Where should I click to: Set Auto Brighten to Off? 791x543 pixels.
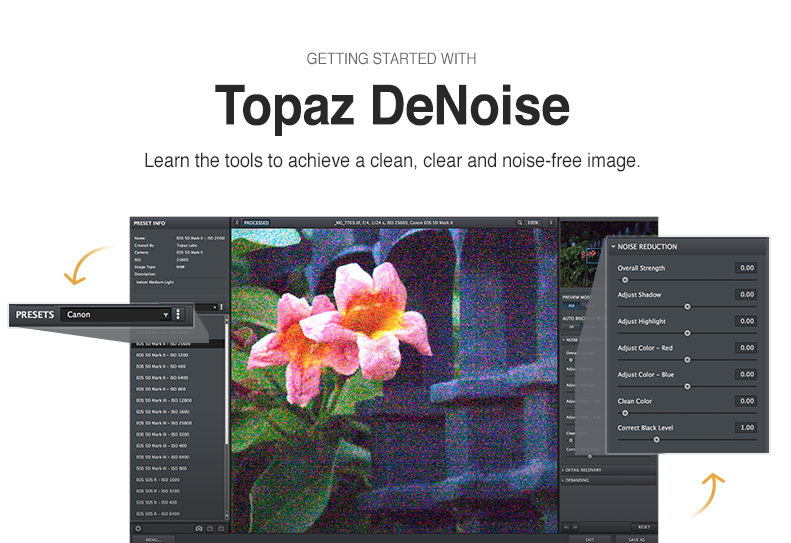point(572,327)
